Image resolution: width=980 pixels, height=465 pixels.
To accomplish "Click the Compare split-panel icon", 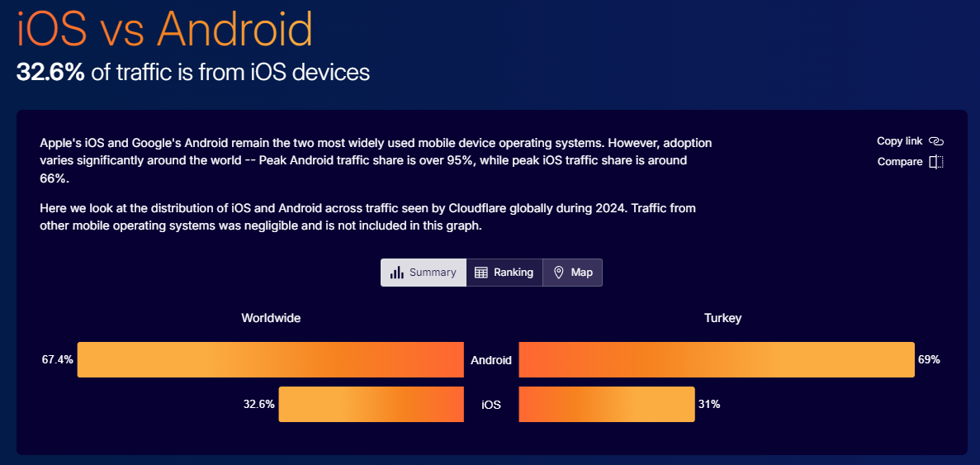I will pos(935,162).
